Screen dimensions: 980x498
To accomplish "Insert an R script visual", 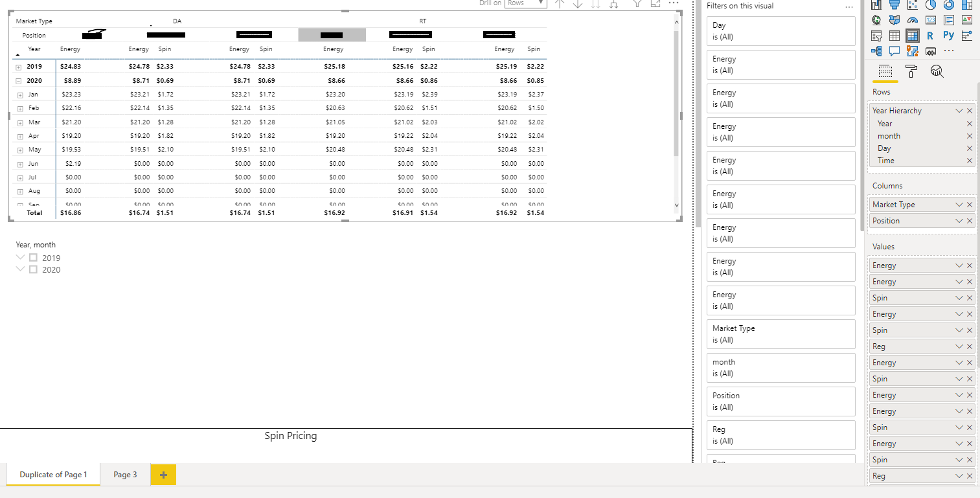I will [930, 36].
